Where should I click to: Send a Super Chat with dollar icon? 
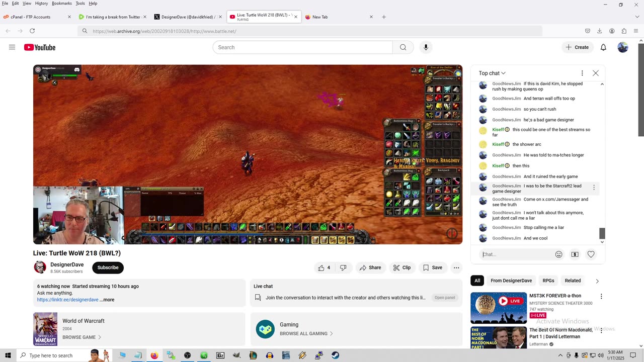tap(575, 254)
